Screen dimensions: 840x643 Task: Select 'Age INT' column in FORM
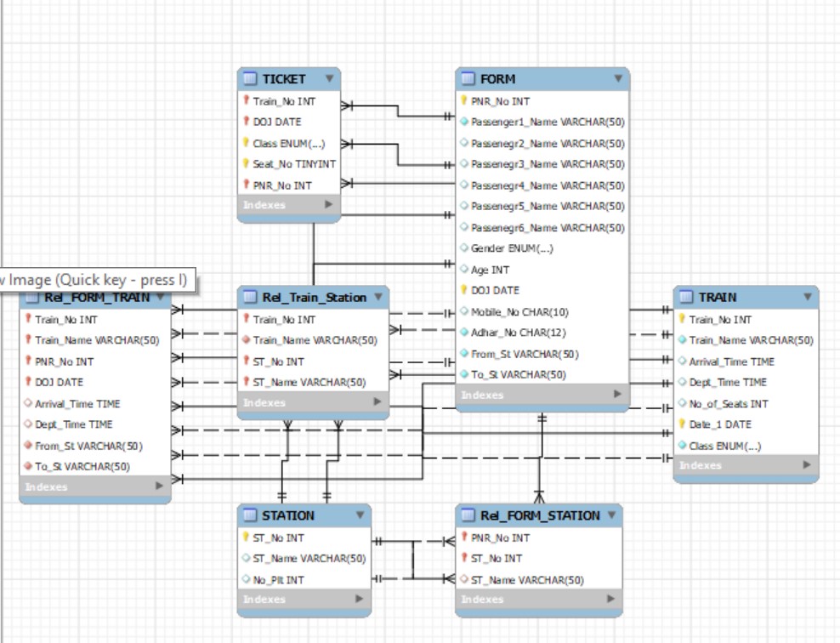pos(491,270)
